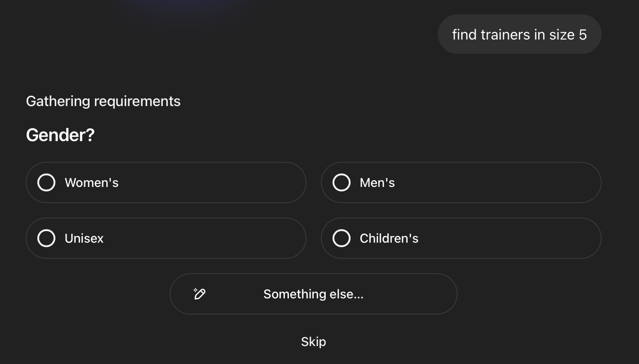The height and width of the screenshot is (364, 639).
Task: Tick the Children's radio circle
Action: pyautogui.click(x=342, y=238)
